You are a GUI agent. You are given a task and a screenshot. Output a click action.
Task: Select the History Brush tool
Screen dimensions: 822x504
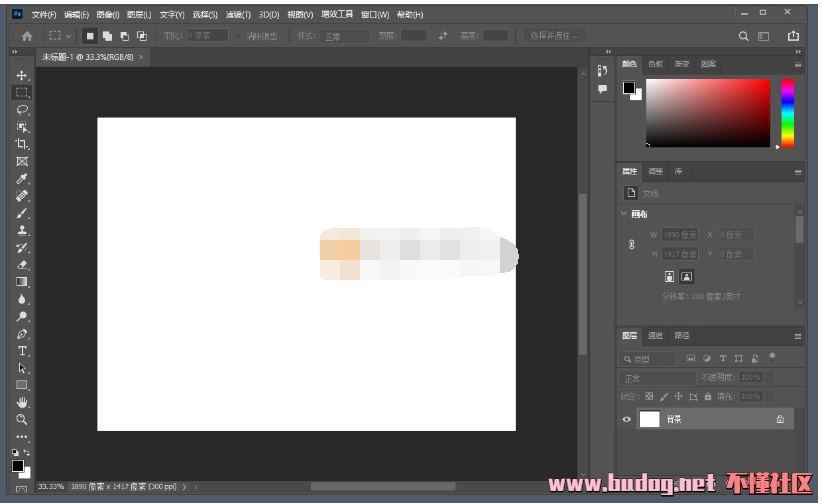pos(21,247)
